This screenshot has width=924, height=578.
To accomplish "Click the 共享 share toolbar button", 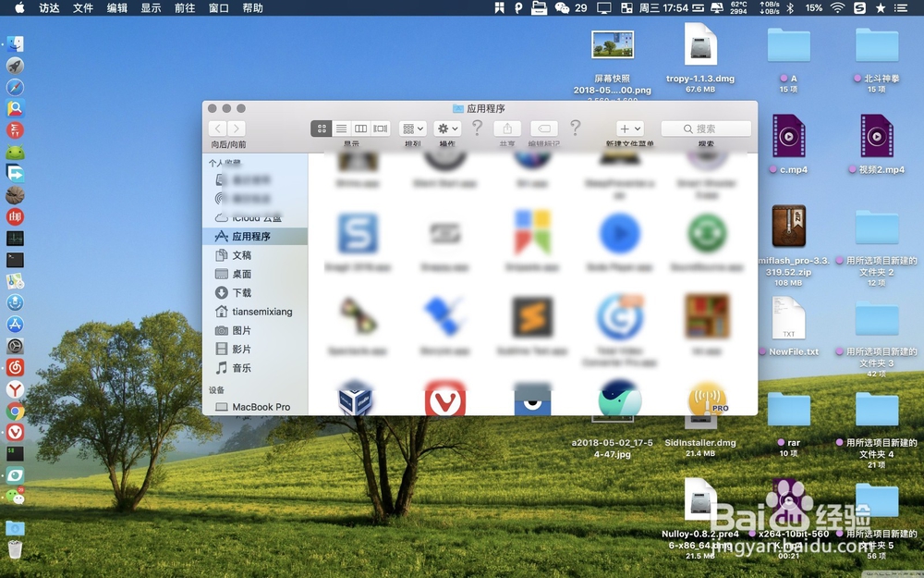I will click(x=507, y=129).
